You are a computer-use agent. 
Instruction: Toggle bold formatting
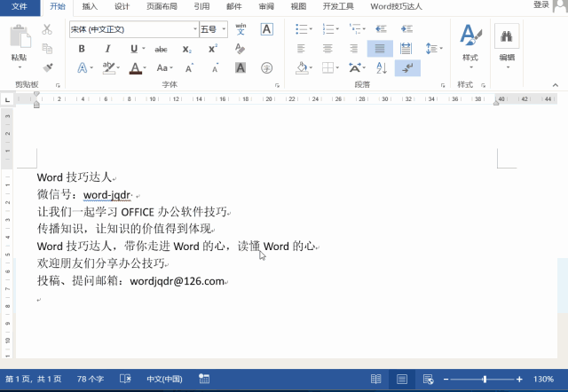(82, 49)
